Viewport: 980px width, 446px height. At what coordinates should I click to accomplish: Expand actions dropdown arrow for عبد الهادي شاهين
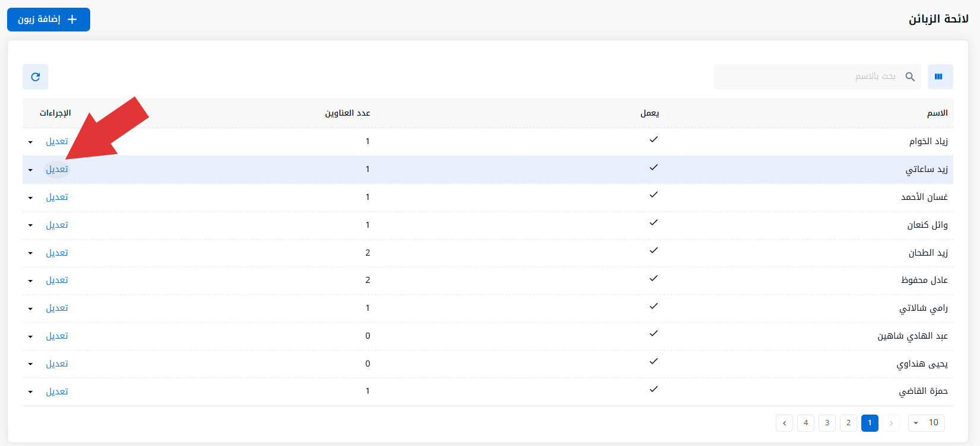coord(30,337)
